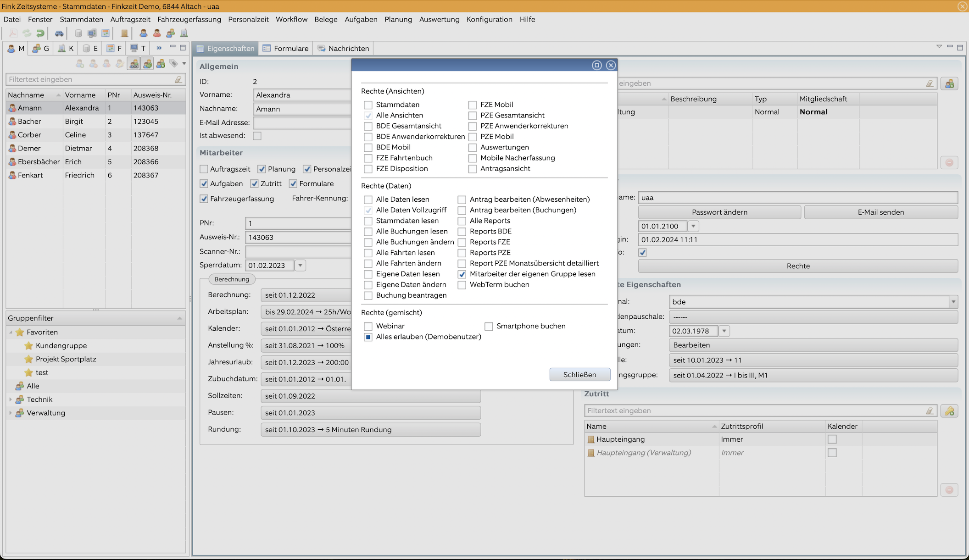This screenshot has width=969, height=560.
Task: Check Smartphone buchen
Action: point(489,327)
